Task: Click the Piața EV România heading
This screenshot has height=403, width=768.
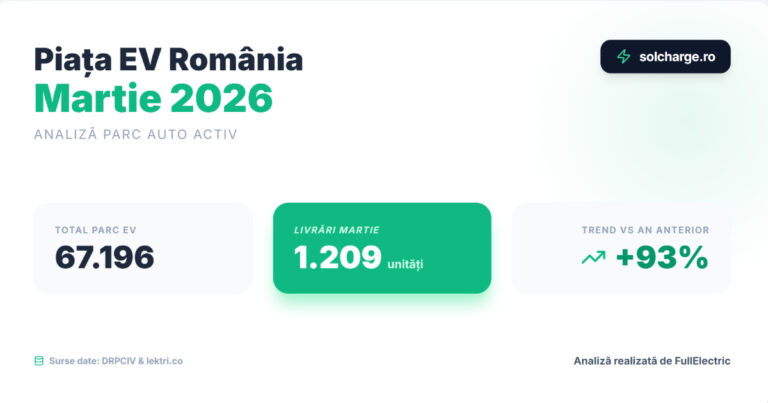Action: click(168, 59)
